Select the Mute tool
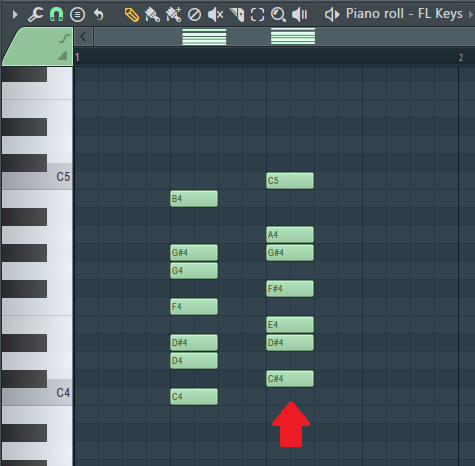 click(215, 15)
